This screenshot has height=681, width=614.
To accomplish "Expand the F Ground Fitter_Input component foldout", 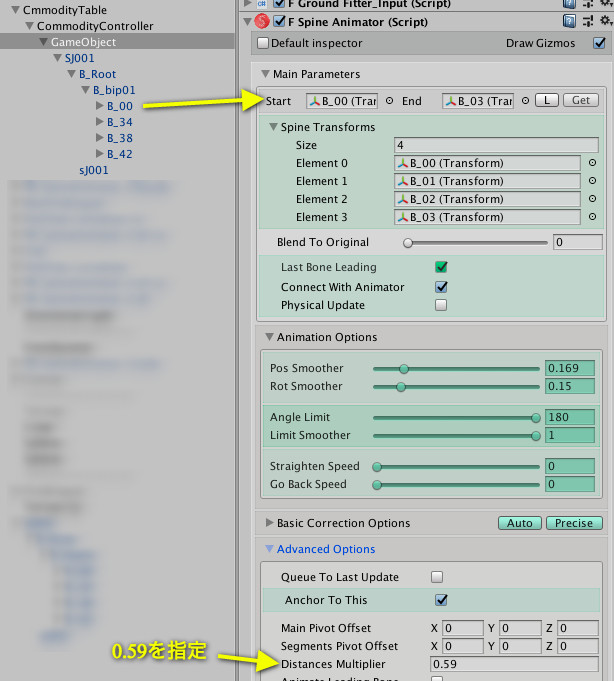I will 248,3.
